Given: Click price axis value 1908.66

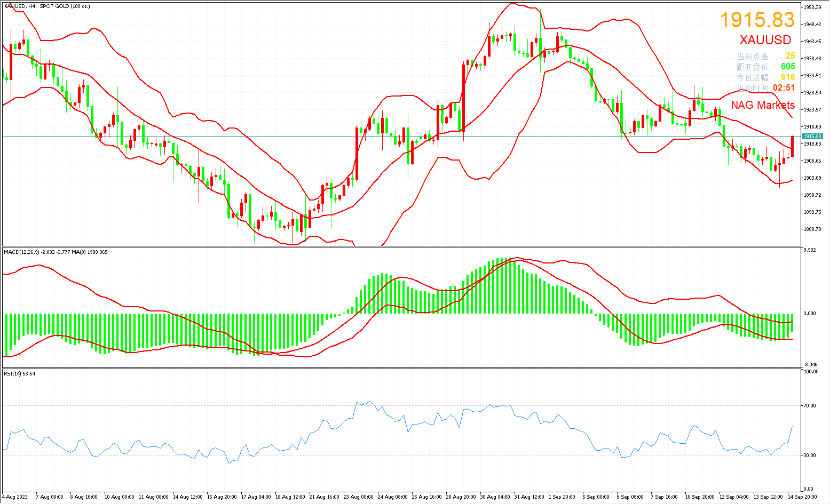Looking at the screenshot, I should [x=812, y=161].
